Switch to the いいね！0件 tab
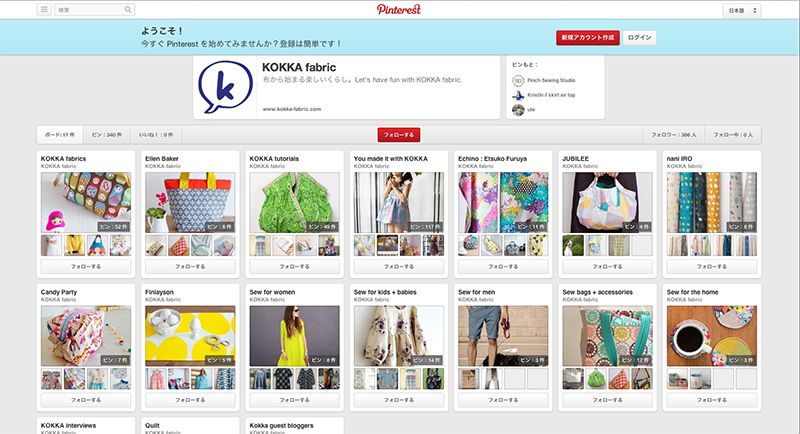The width and height of the screenshot is (800, 434). (156, 135)
